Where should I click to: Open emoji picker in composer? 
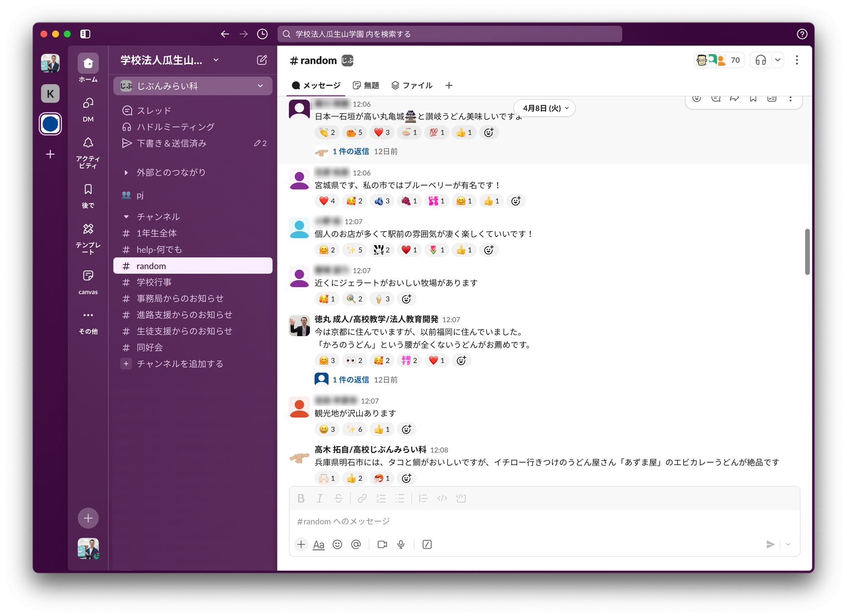pyautogui.click(x=337, y=544)
